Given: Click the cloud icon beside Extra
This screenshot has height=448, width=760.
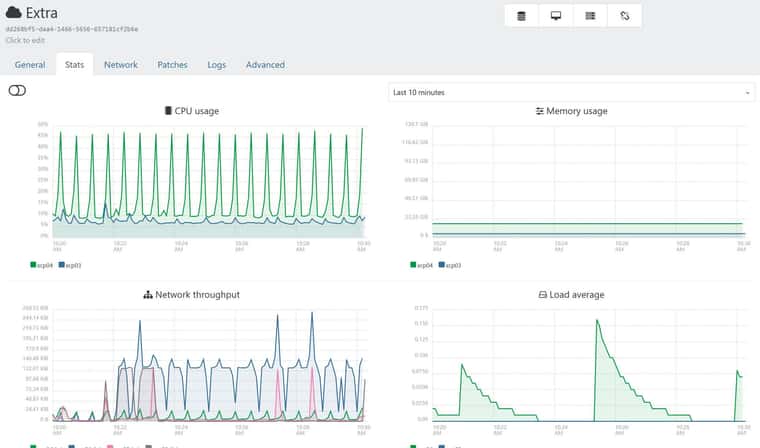Looking at the screenshot, I should tap(14, 13).
